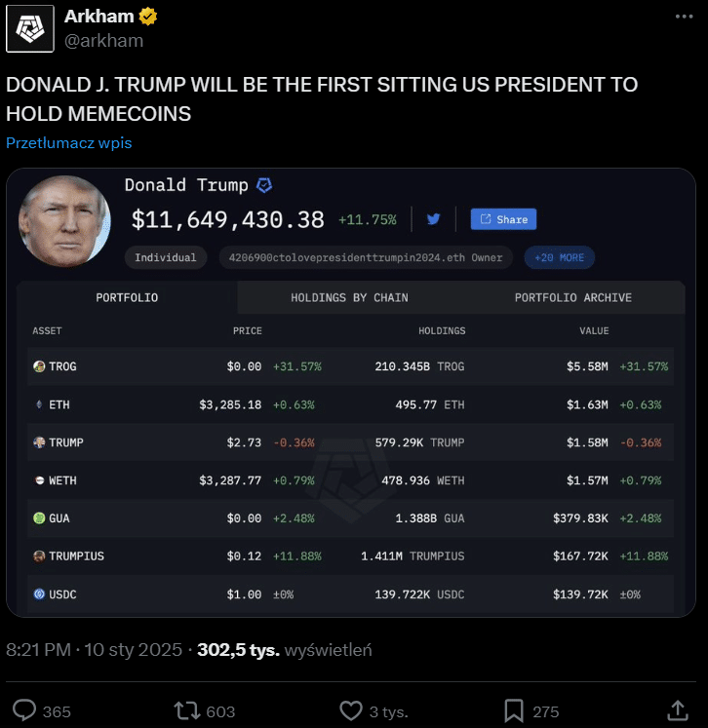Click the blue Arkham verified shield icon
The height and width of the screenshot is (728, 708).
pyautogui.click(x=264, y=185)
